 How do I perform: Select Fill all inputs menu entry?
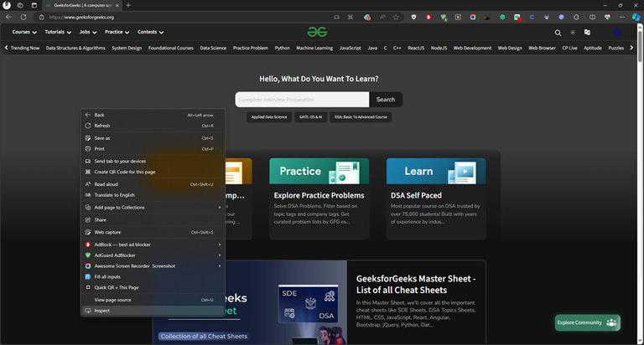153,277
